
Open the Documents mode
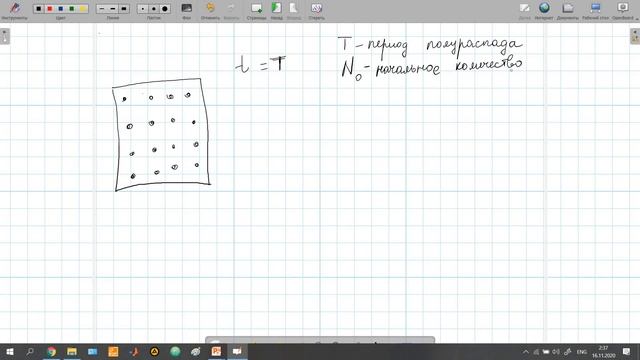(x=568, y=10)
